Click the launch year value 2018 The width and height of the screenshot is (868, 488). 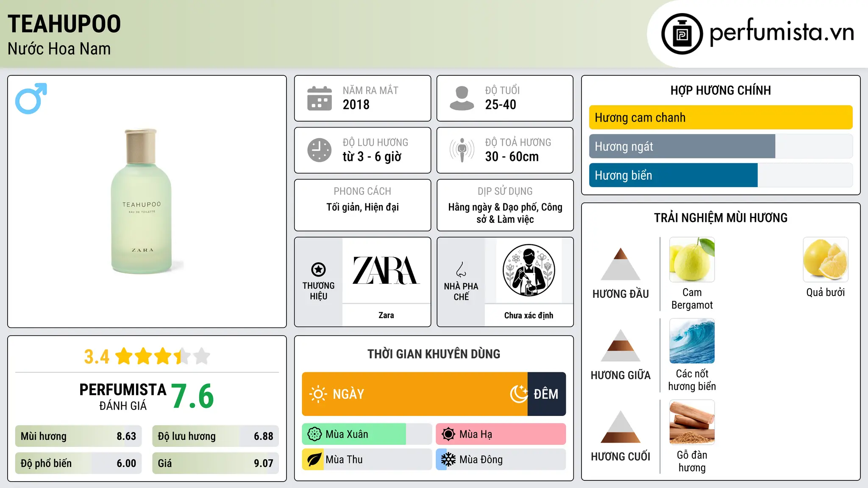[x=356, y=105]
